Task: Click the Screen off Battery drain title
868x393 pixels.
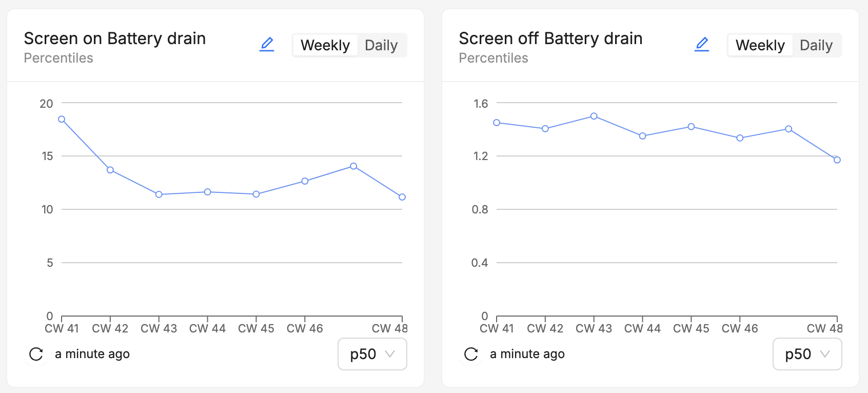Action: point(550,38)
